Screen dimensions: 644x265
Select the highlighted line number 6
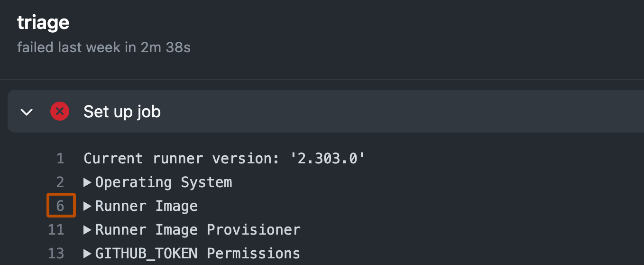coord(60,206)
